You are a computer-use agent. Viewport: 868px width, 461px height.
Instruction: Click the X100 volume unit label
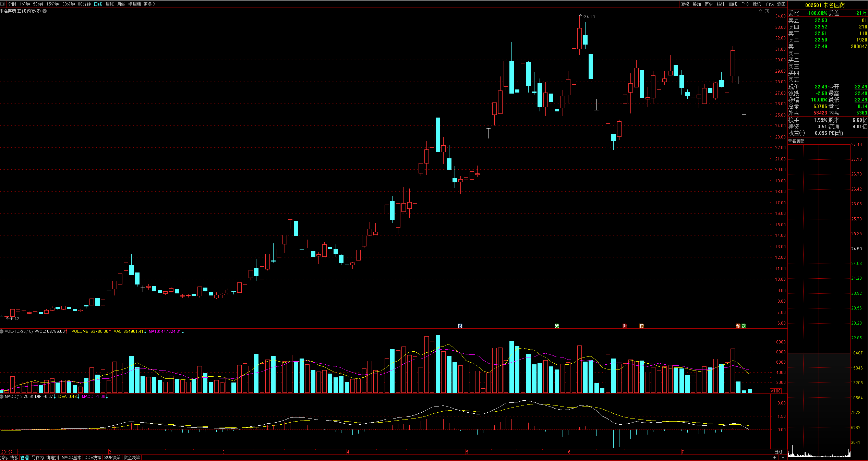(776, 391)
